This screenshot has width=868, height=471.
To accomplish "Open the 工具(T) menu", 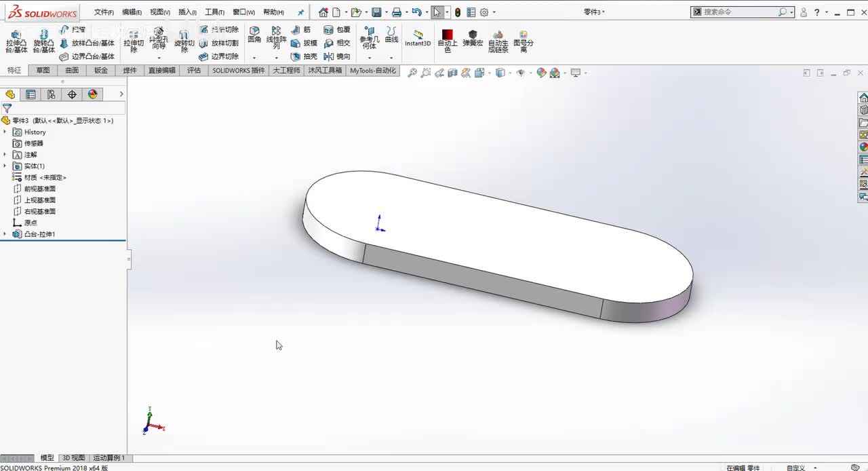I will coord(214,12).
